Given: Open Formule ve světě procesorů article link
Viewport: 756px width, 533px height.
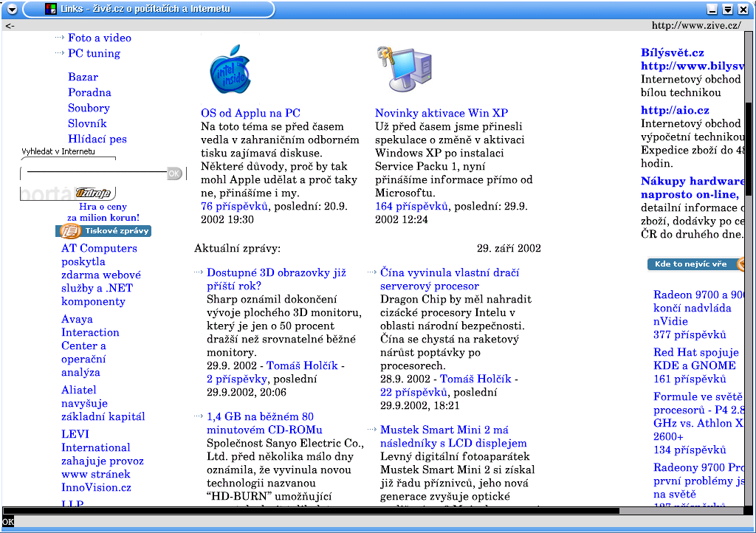Looking at the screenshot, I should coord(698,416).
